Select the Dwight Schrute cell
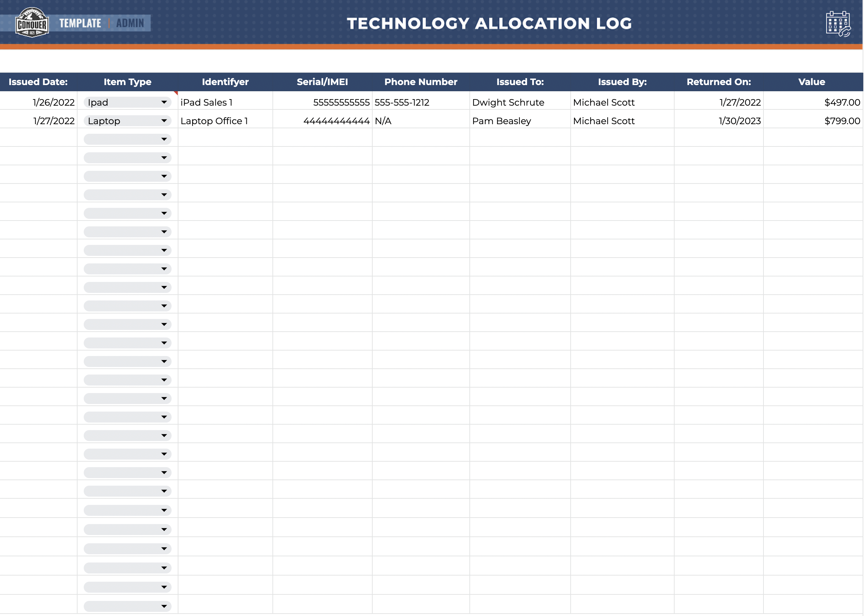This screenshot has height=616, width=864. pos(520,101)
